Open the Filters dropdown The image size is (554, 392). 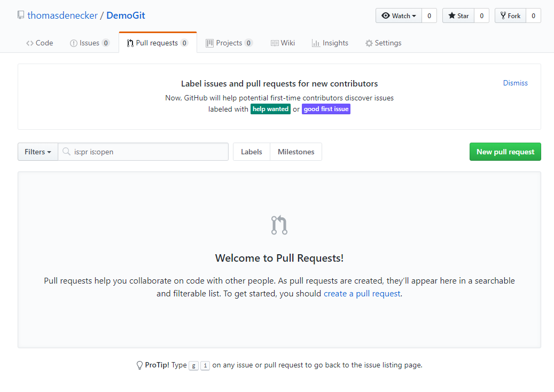coord(38,152)
